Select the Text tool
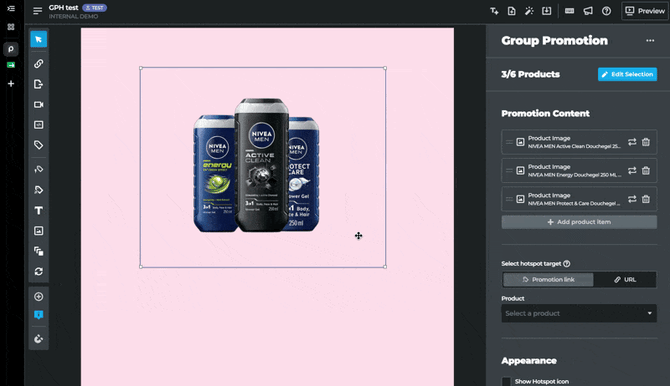 [x=38, y=210]
